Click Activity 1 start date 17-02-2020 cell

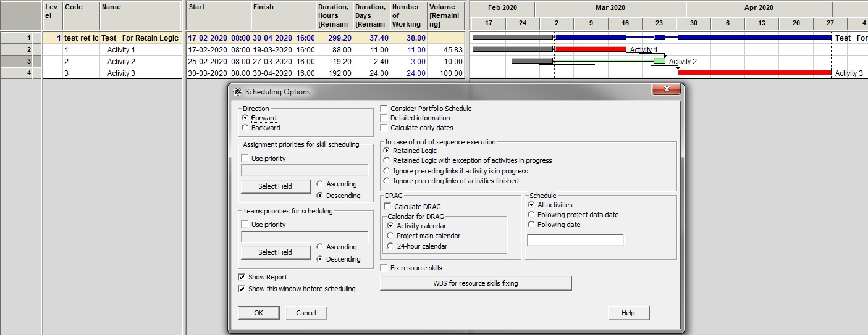(x=219, y=50)
